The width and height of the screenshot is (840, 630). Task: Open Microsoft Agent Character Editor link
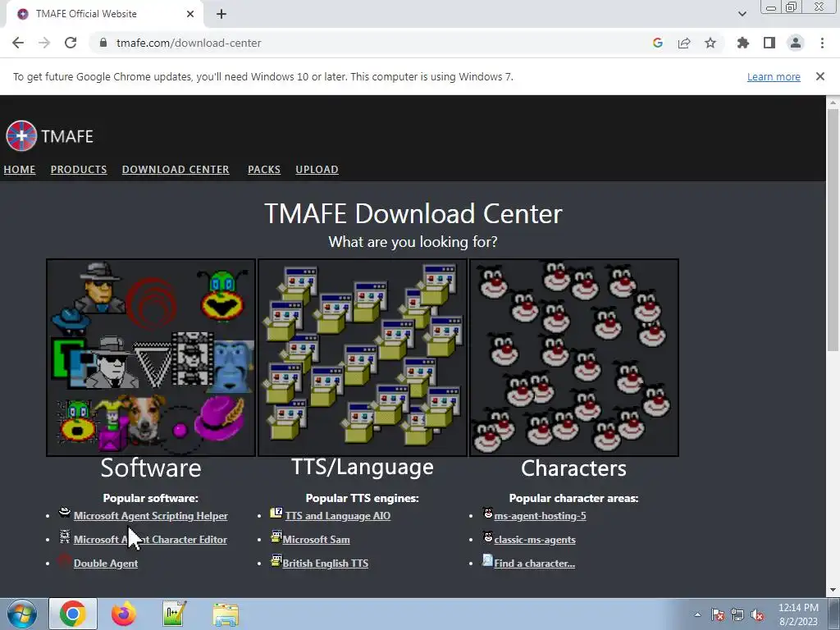click(x=151, y=540)
